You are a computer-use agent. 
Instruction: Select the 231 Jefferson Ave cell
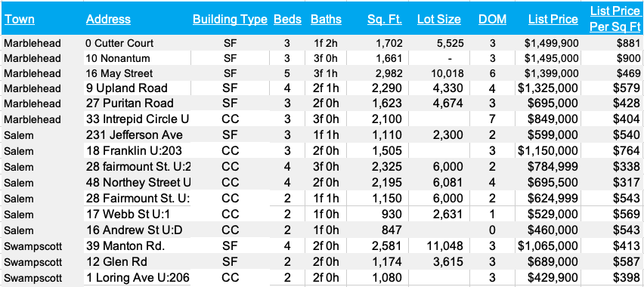[137, 134]
